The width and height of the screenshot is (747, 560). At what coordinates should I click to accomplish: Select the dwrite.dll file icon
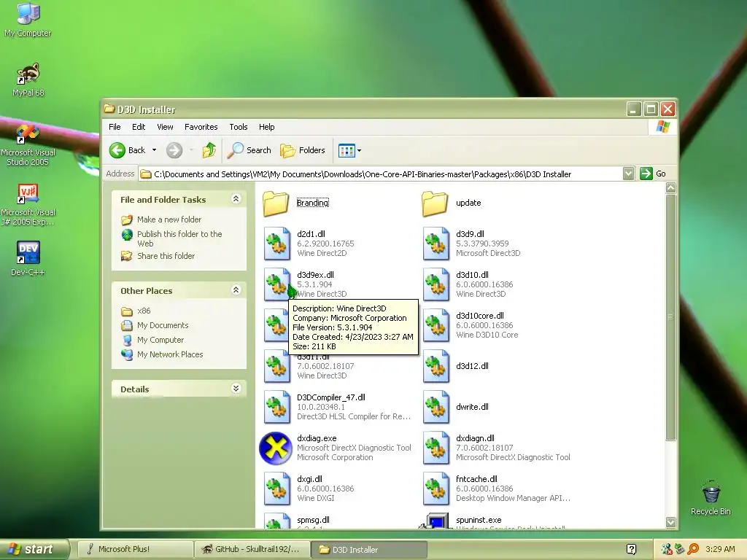436,407
